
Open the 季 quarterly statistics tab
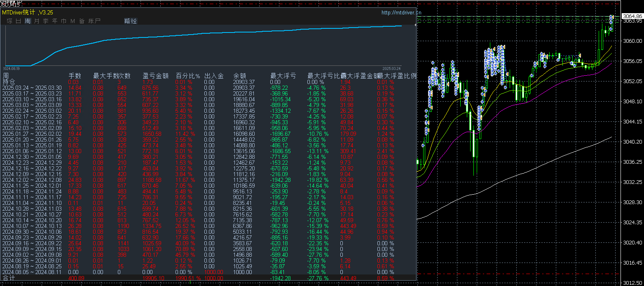pos(46,21)
